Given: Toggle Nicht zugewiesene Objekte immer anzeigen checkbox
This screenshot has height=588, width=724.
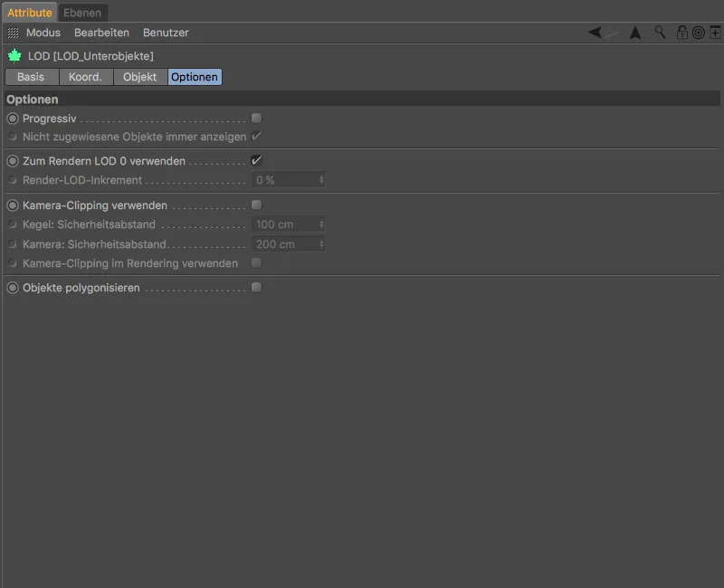Looking at the screenshot, I should 257,137.
